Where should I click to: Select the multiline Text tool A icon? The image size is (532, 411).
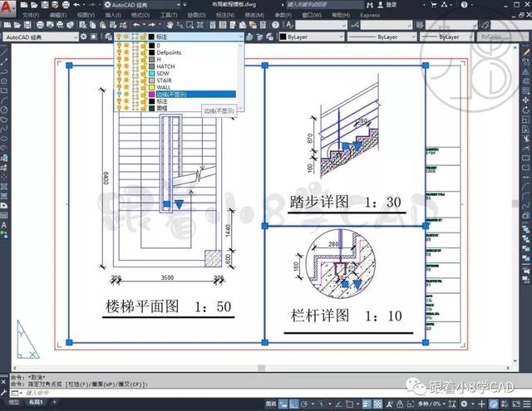[x=4, y=225]
